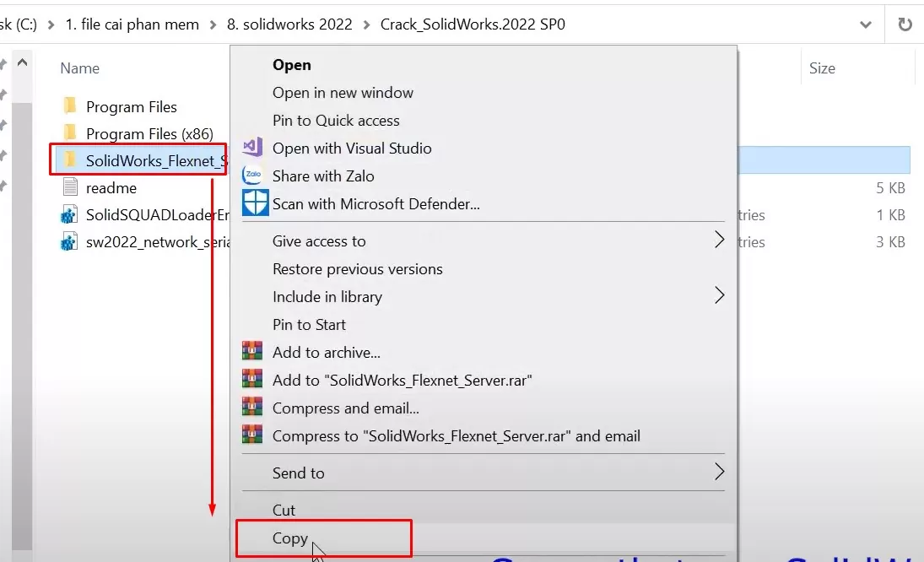This screenshot has height=562, width=924.
Task: Choose Cut from the context menu
Action: [284, 510]
